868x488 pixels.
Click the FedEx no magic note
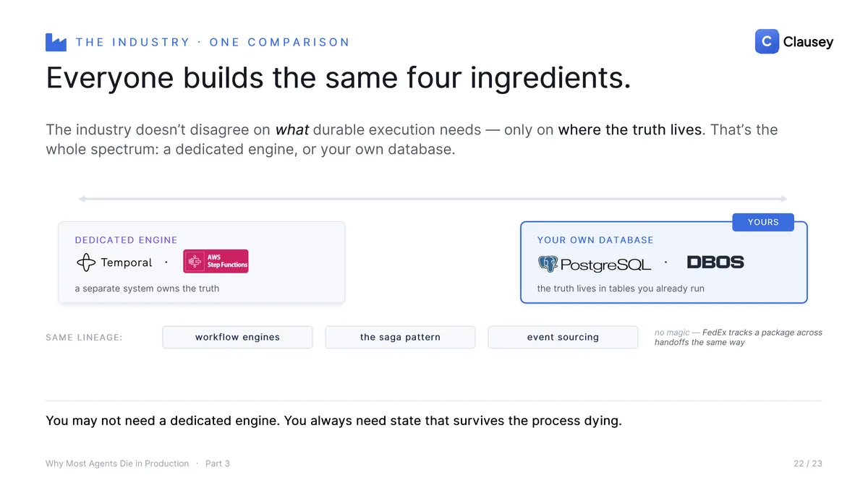(x=739, y=337)
